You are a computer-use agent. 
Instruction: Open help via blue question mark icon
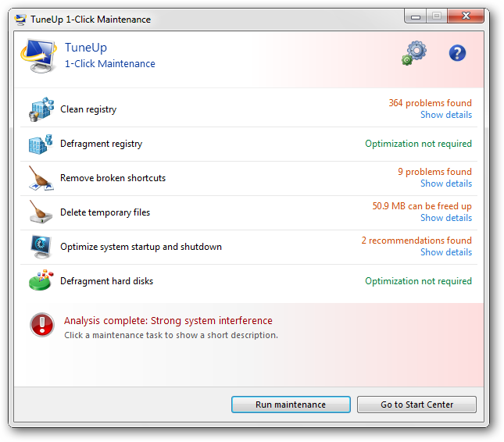click(457, 53)
